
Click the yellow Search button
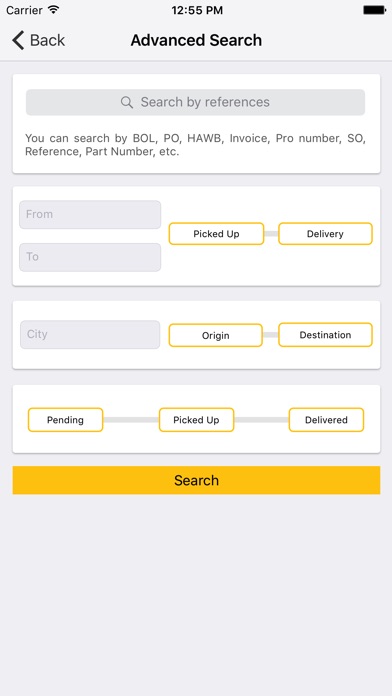pyautogui.click(x=196, y=480)
